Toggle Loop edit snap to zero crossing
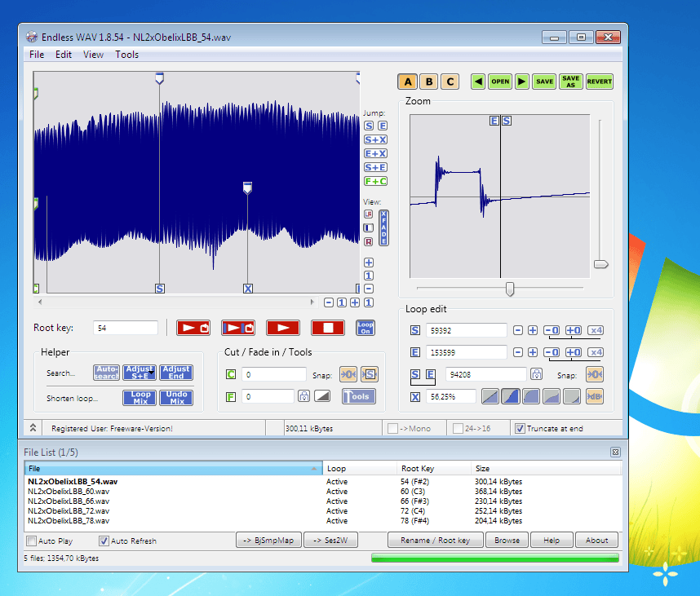This screenshot has height=596, width=700. click(595, 374)
